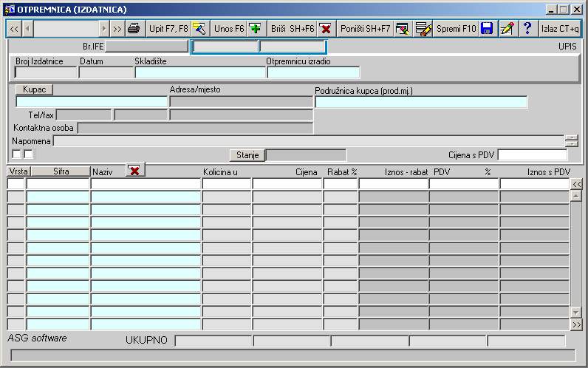Click the Skladište input field

(199, 72)
